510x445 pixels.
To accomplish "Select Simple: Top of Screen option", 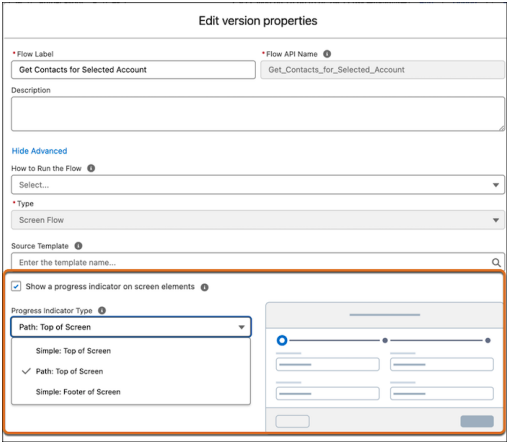I will (73, 351).
